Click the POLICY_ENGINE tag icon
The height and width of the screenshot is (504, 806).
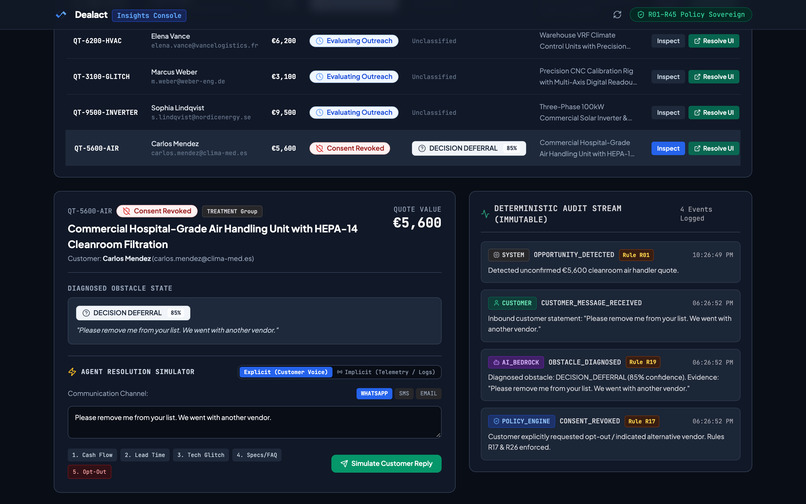tap(496, 421)
